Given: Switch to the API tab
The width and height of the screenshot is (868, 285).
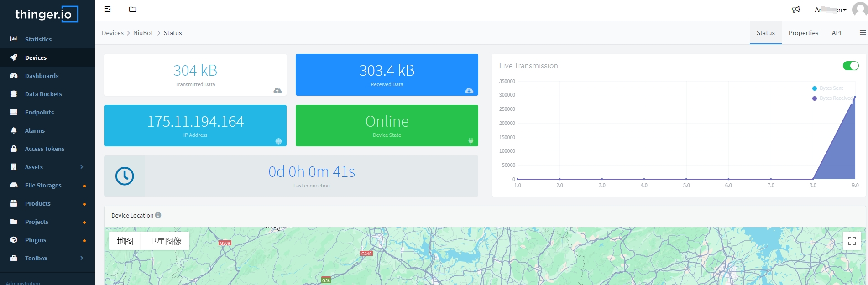Looking at the screenshot, I should coord(836,33).
